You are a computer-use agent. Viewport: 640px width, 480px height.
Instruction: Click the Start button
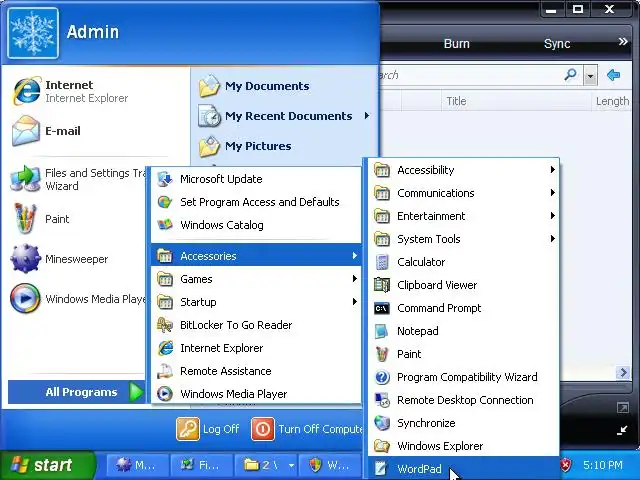[x=47, y=465]
